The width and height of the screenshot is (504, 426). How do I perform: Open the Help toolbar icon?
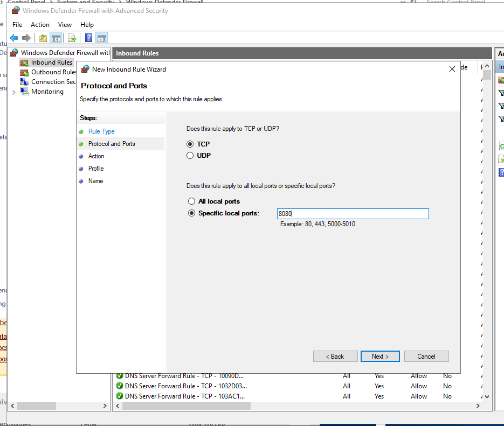click(x=89, y=38)
